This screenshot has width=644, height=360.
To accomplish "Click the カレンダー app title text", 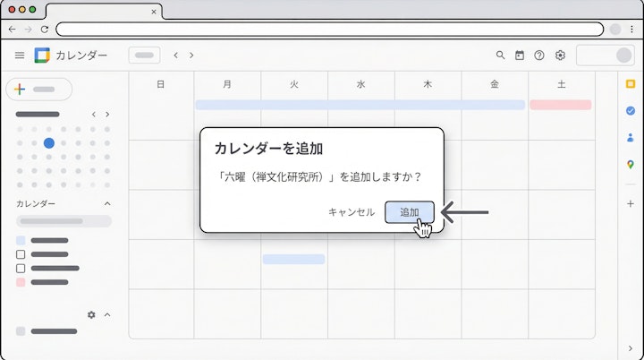I will pyautogui.click(x=81, y=56).
